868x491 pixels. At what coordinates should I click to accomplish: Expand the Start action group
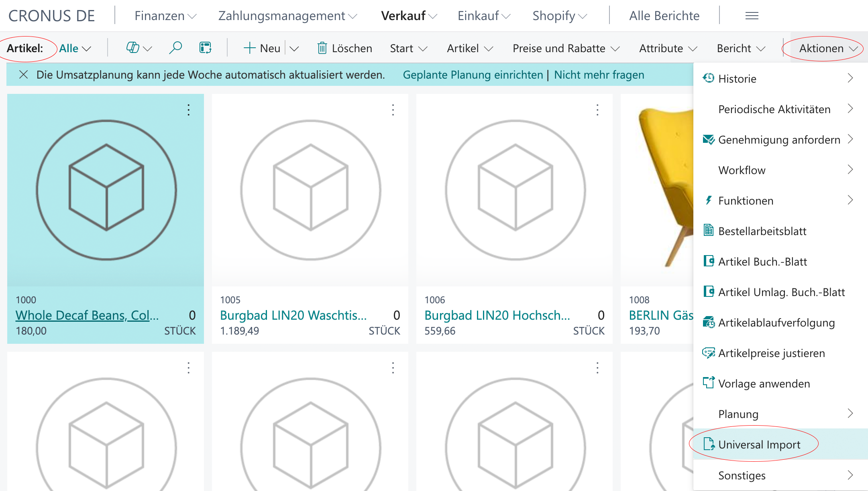(408, 49)
